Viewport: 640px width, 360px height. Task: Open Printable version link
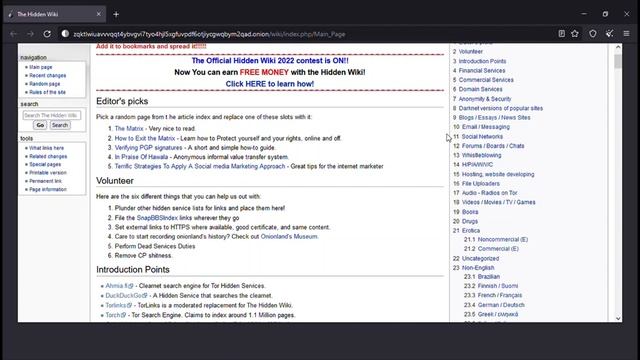[48, 173]
